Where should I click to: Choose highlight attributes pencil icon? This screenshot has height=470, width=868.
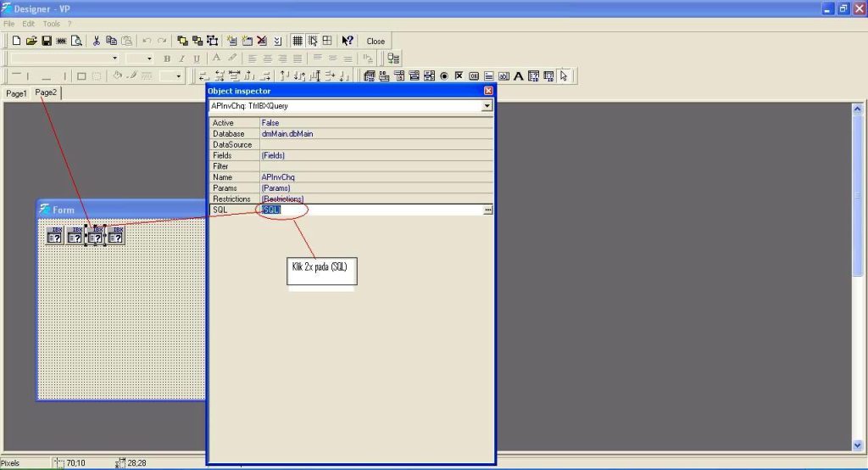click(x=232, y=58)
